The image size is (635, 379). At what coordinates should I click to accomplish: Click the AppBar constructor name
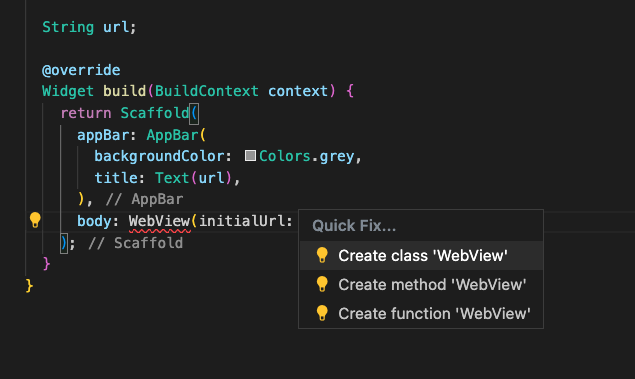click(173, 135)
